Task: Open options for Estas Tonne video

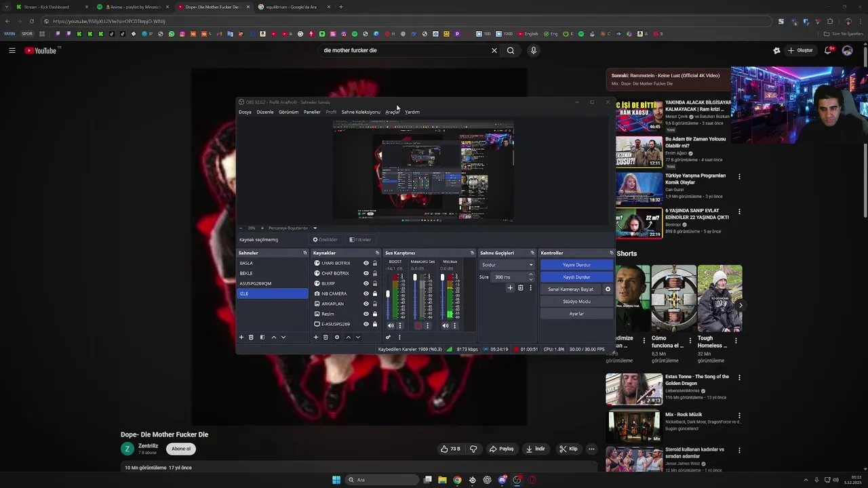Action: coord(739,378)
